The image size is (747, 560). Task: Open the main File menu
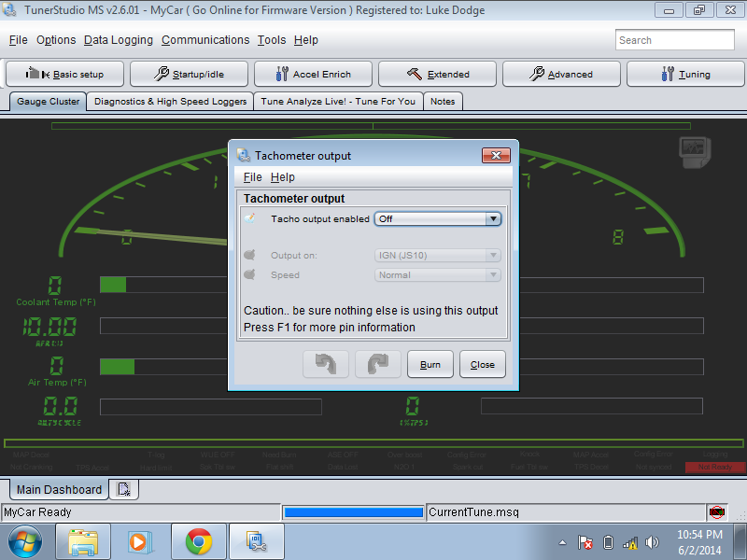tap(19, 40)
